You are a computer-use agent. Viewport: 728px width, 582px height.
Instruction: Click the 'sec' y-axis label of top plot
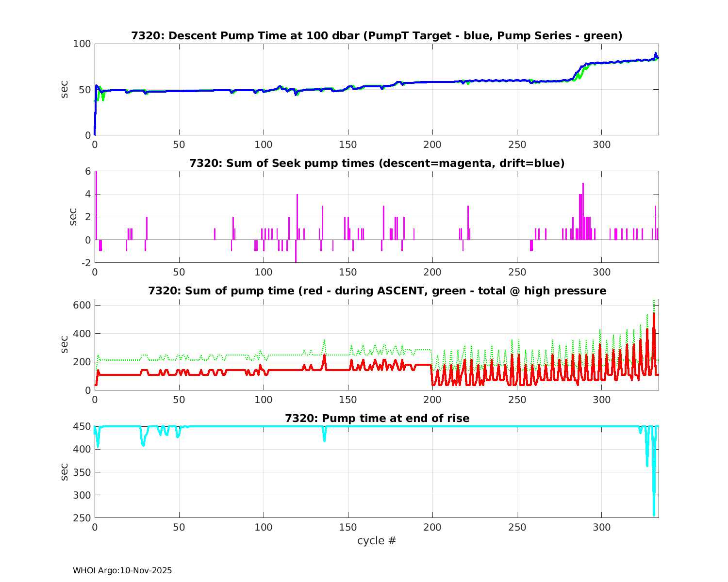pos(65,89)
